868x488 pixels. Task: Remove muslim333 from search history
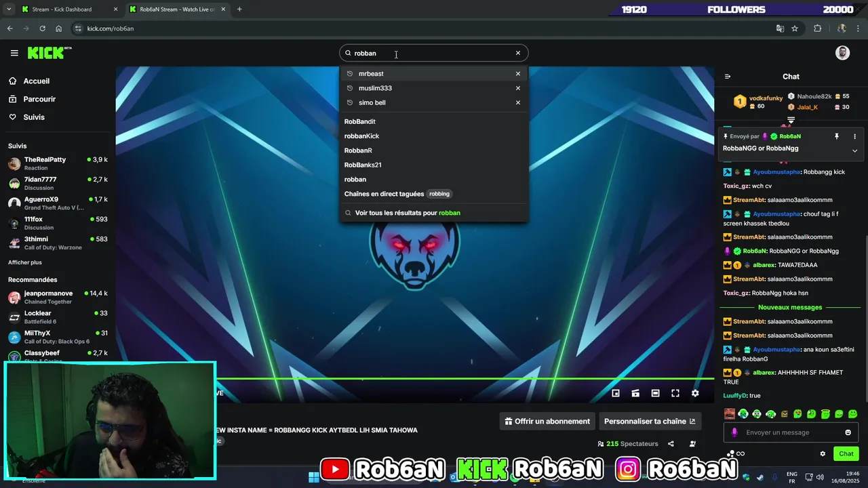[x=518, y=88]
